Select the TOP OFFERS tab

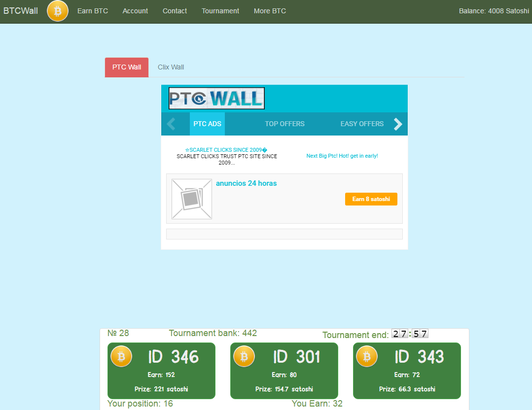(284, 124)
